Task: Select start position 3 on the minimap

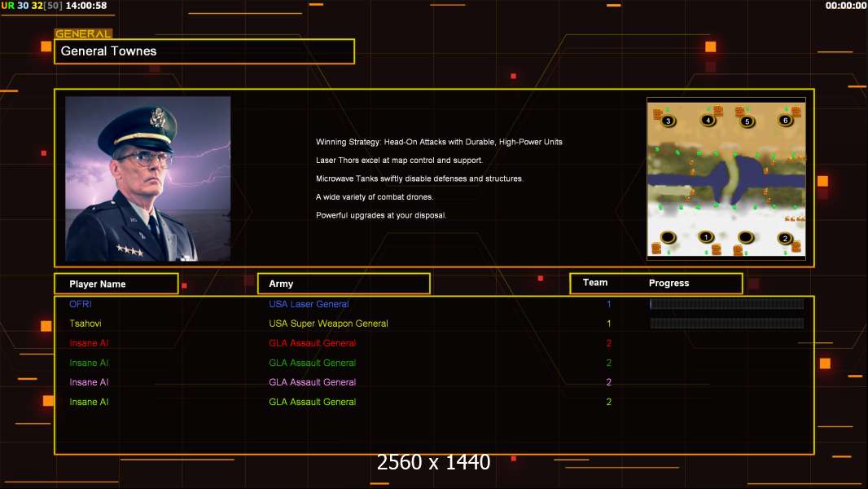Action: coord(669,121)
